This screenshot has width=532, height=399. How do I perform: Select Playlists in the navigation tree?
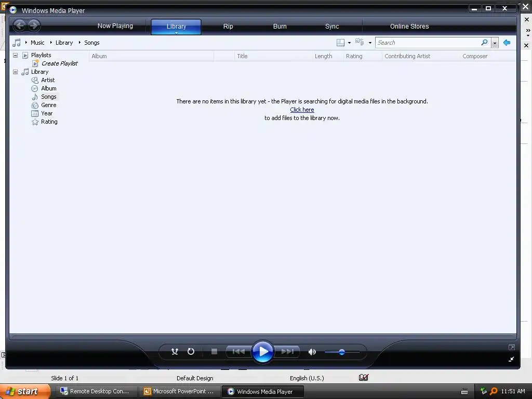(x=41, y=55)
